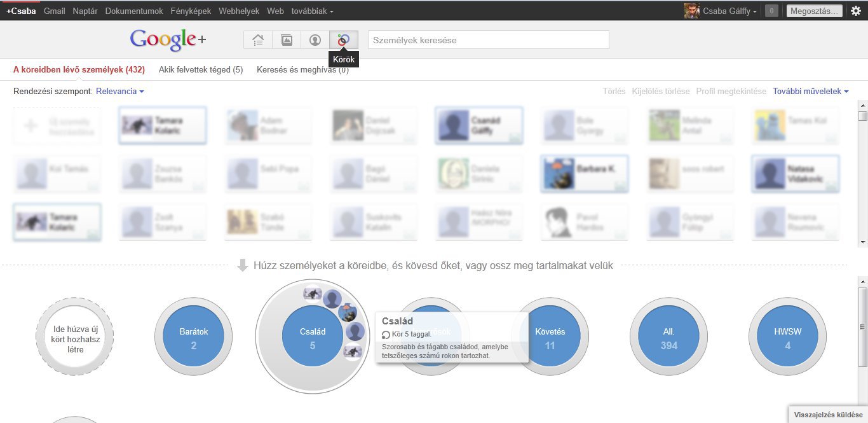
Task: Click the Megosztás... button
Action: tap(815, 11)
